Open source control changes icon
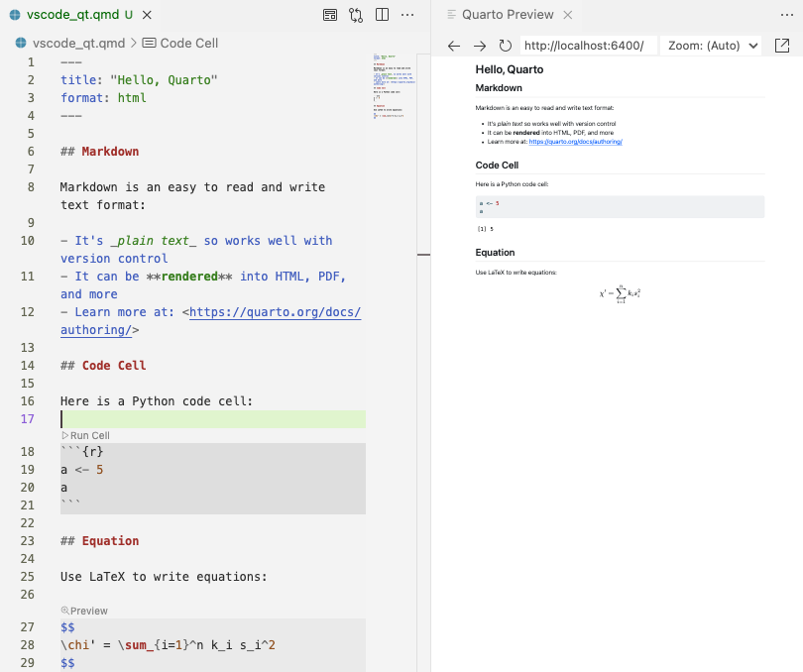Screen dimensions: 803x672 pos(356,15)
